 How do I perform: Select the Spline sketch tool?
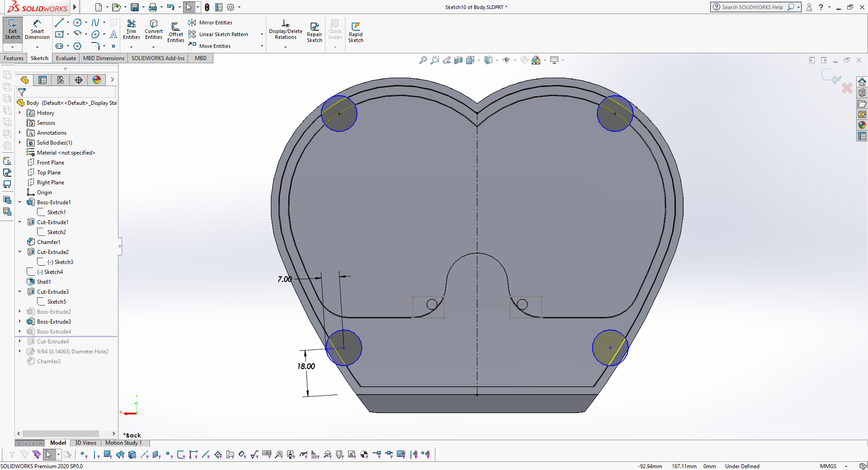(x=95, y=23)
